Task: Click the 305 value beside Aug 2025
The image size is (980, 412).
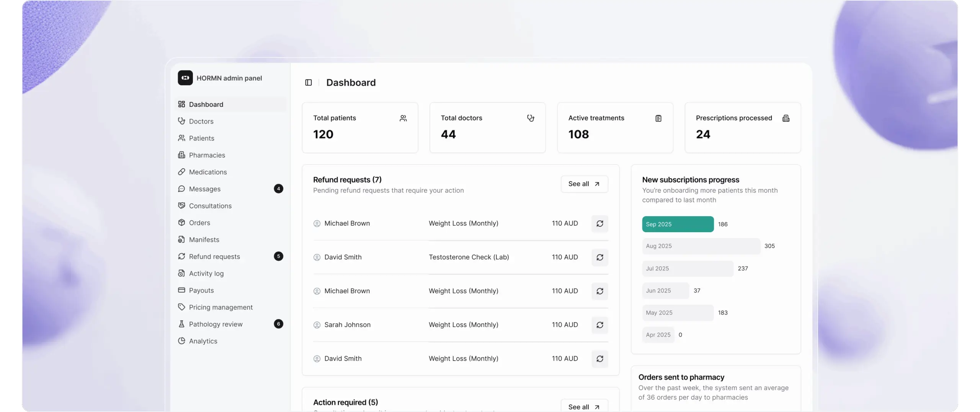Action: click(769, 246)
